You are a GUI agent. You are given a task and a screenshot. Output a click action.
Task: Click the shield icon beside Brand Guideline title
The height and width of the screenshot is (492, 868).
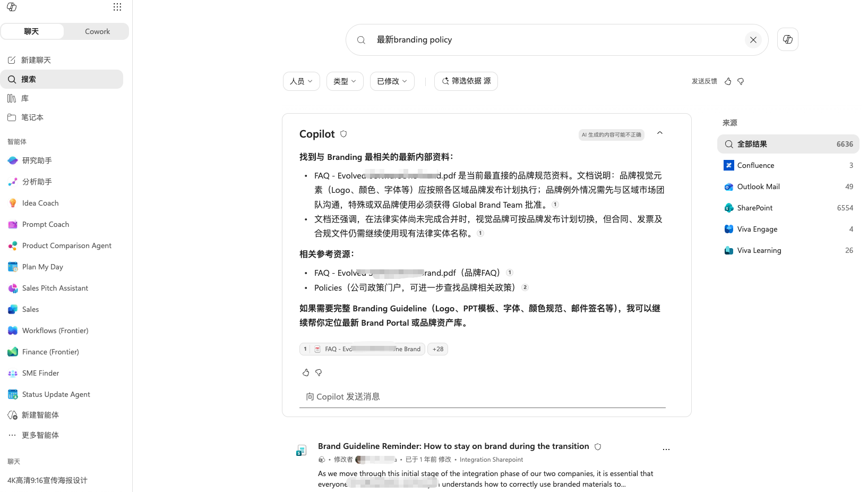coord(598,447)
